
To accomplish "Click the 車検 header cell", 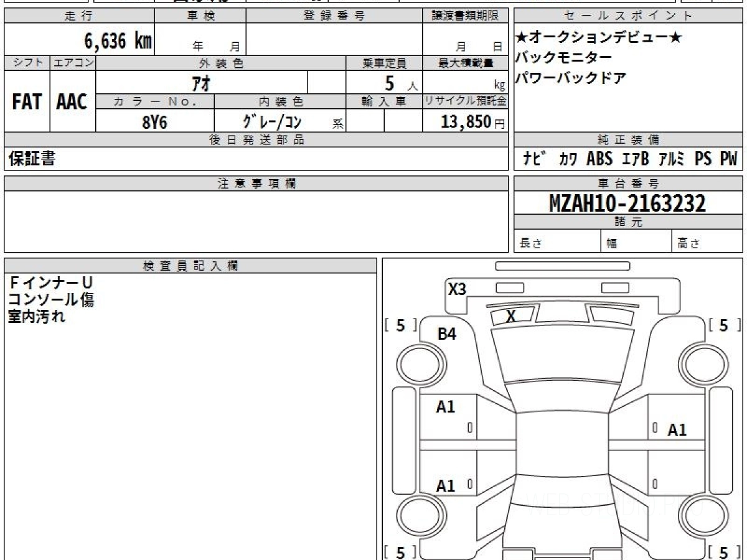I will [200, 16].
